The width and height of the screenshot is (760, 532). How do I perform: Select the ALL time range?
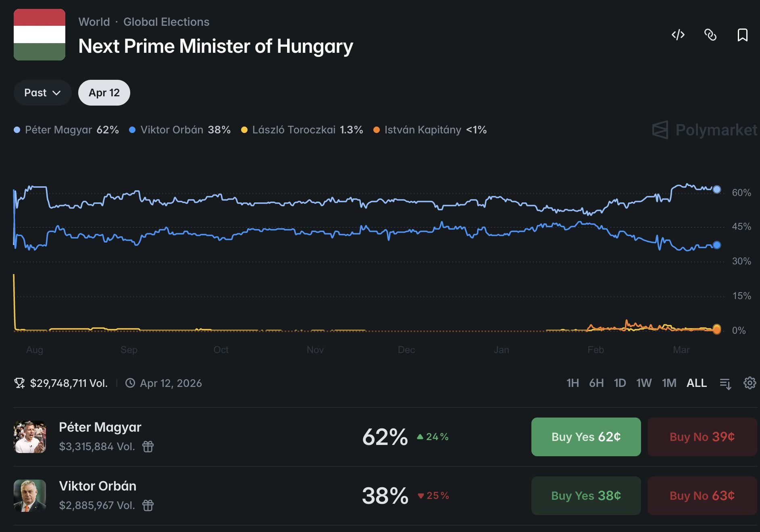pyautogui.click(x=696, y=383)
